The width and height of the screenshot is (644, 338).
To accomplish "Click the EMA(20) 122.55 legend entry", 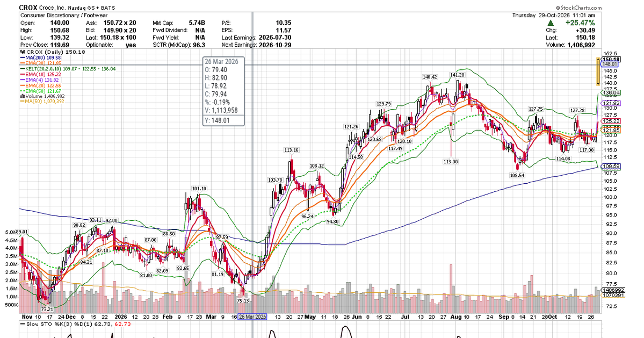I will click(x=41, y=85).
